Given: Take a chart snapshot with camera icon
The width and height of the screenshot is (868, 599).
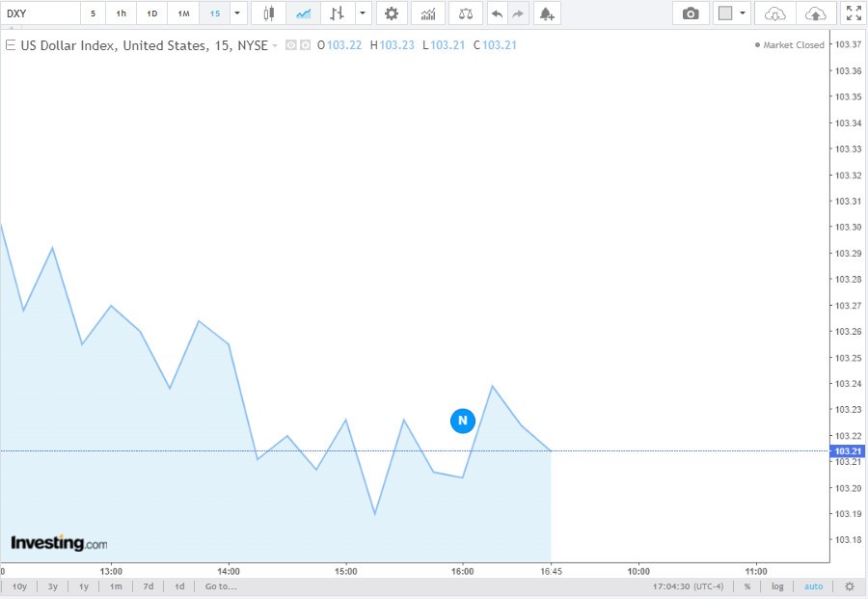Looking at the screenshot, I should point(691,14).
